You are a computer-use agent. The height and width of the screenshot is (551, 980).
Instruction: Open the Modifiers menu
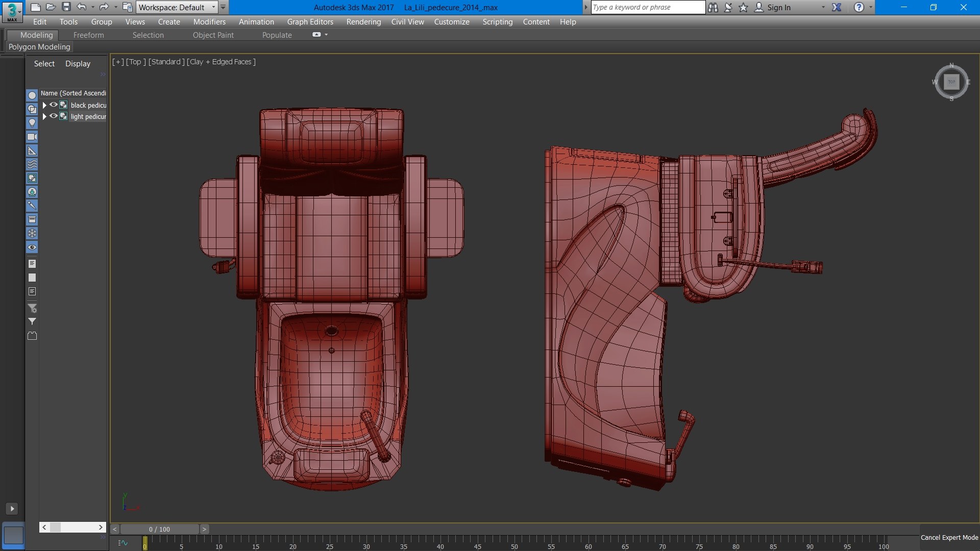209,21
